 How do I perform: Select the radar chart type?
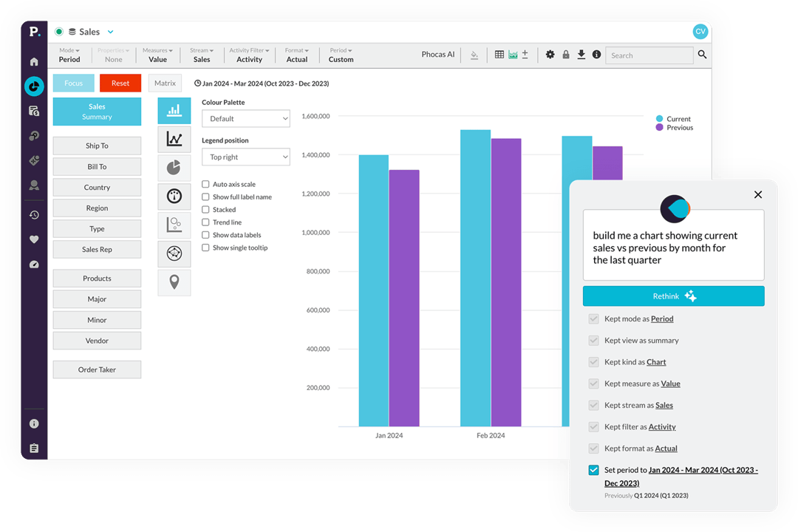[174, 253]
